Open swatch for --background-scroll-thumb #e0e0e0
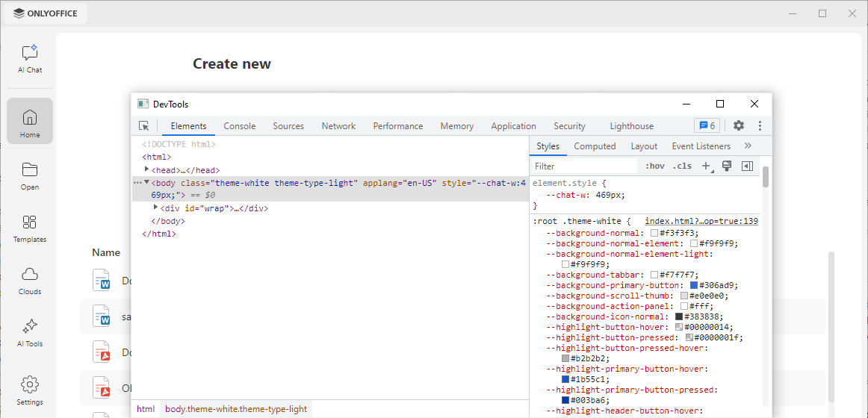 (683, 296)
